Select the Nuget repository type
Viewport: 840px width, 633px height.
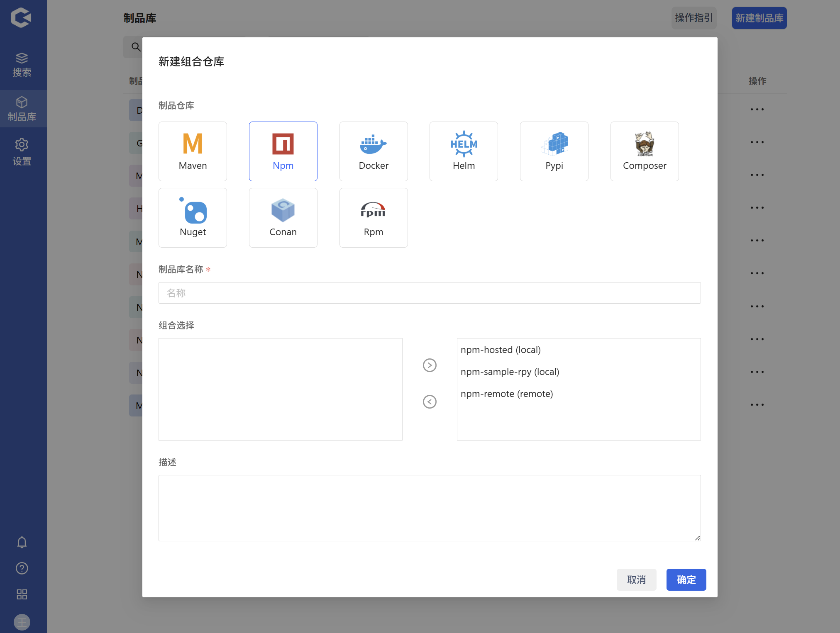pos(193,218)
